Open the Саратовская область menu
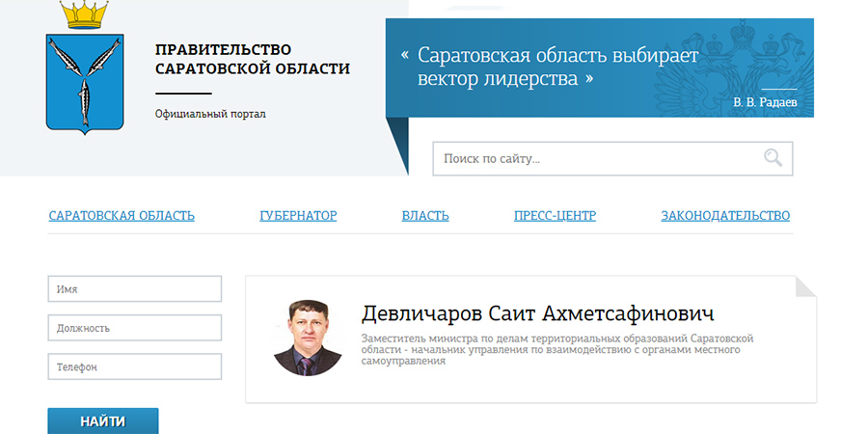Viewport: 868px width, 434px height. coord(122,215)
